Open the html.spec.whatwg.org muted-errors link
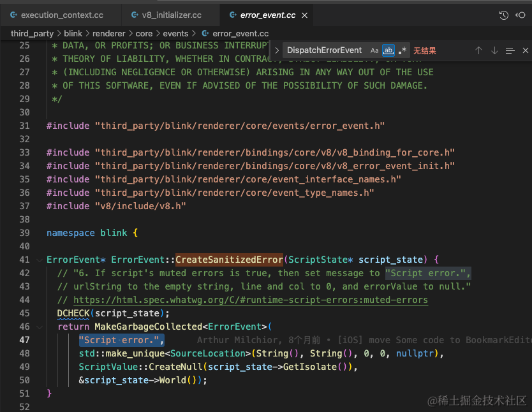532x412 pixels. [251, 300]
